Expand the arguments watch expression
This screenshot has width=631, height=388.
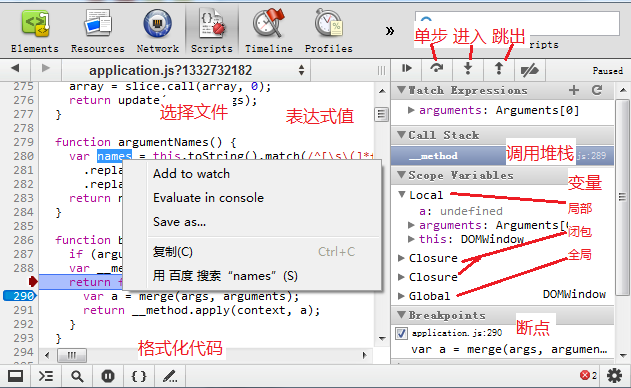(411, 110)
